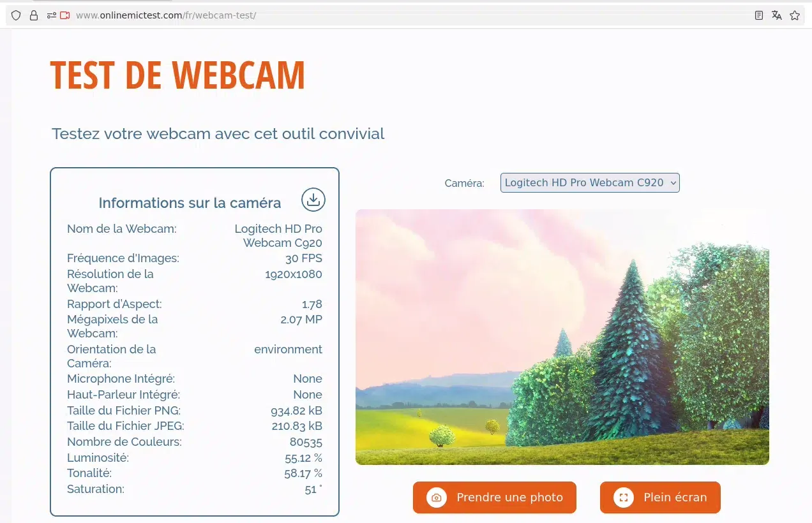Select the 1920x1080 resolution value

point(294,274)
